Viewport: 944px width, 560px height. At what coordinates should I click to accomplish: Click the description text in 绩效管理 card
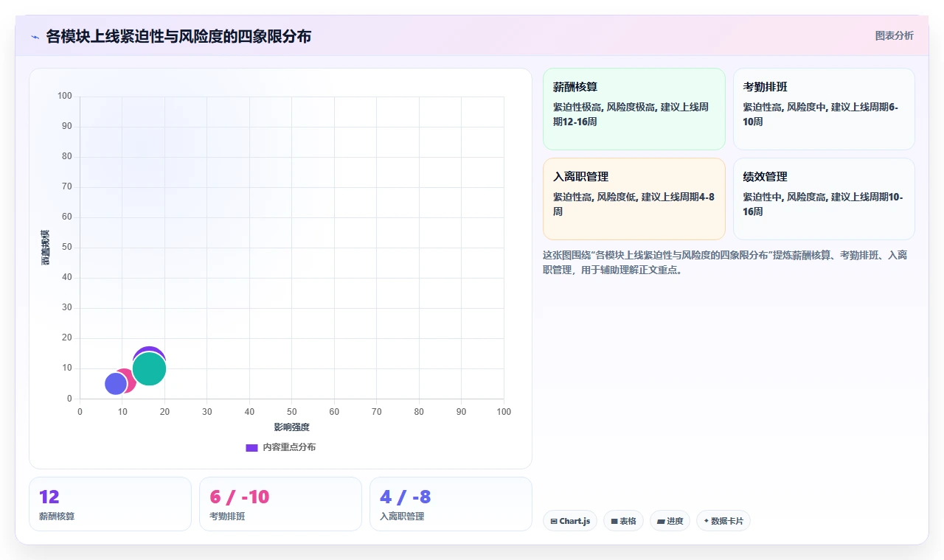point(822,204)
